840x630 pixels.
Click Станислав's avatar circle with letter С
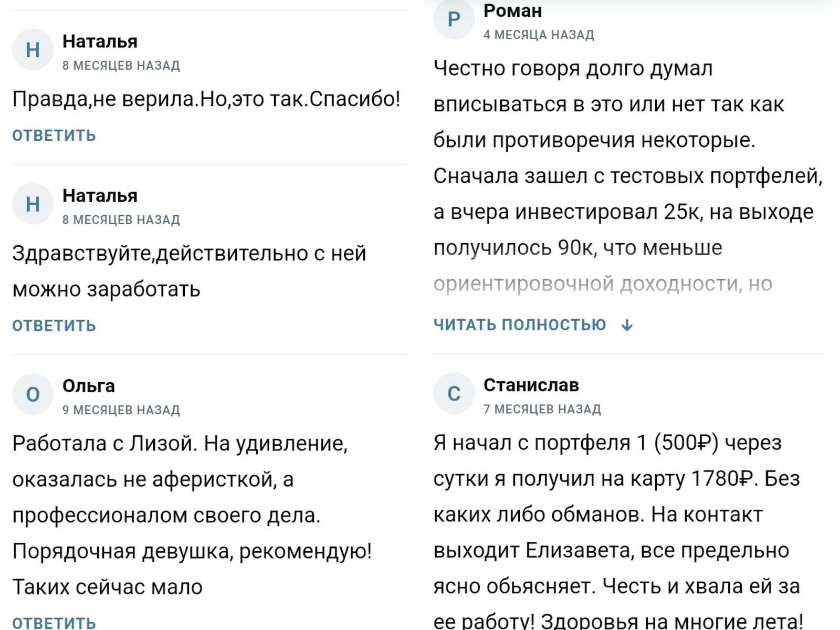454,393
